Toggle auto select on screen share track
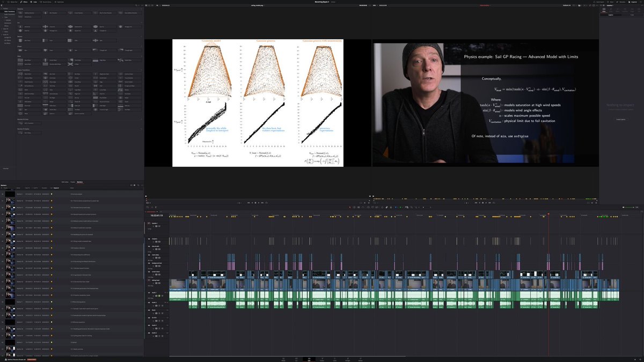 156,275
